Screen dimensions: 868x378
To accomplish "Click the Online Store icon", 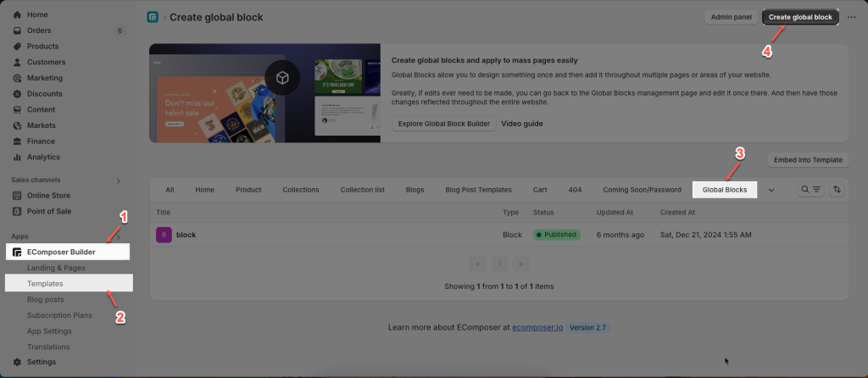I will click(x=17, y=196).
